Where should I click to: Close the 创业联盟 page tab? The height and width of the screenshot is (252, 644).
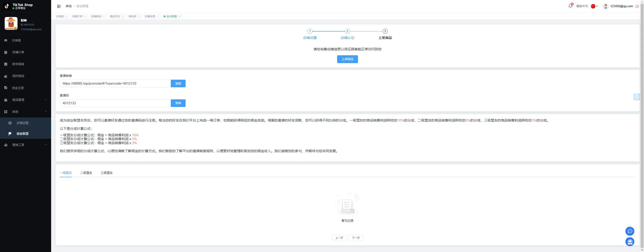(x=179, y=17)
